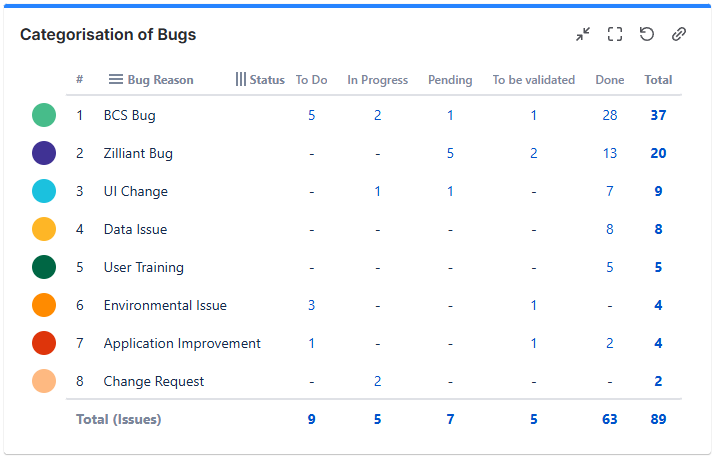Click the columns icon beside Status
The height and width of the screenshot is (460, 718).
241,80
